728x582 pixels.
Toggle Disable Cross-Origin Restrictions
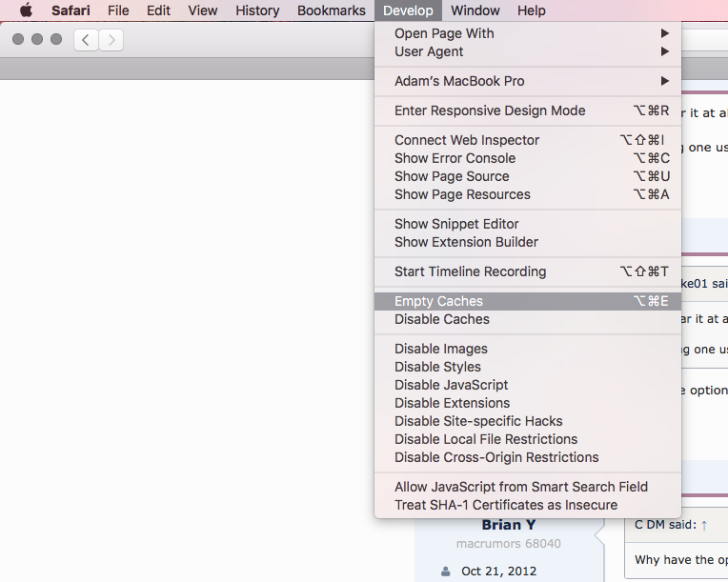click(528, 457)
